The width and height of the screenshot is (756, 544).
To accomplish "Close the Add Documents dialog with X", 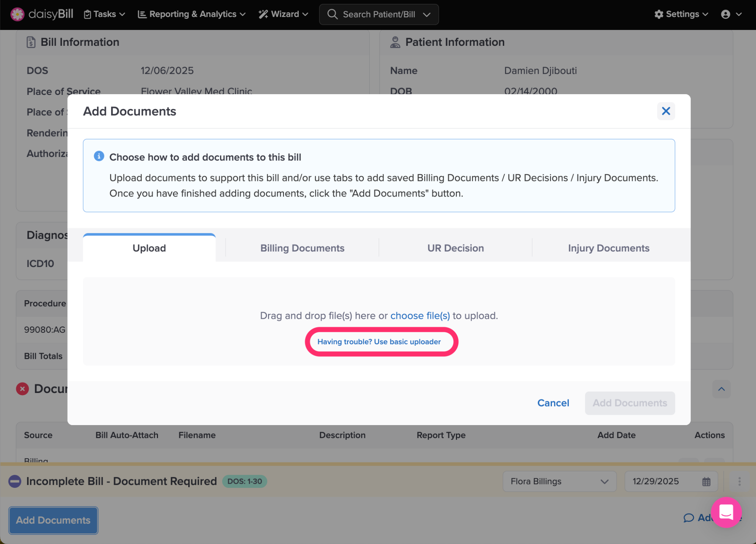I will point(666,111).
